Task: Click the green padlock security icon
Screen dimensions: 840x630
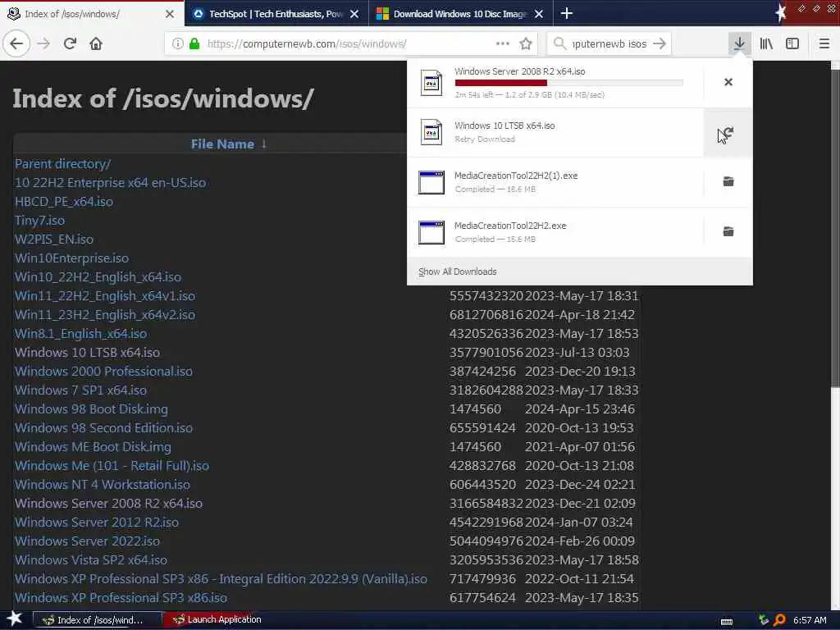Action: (x=194, y=44)
